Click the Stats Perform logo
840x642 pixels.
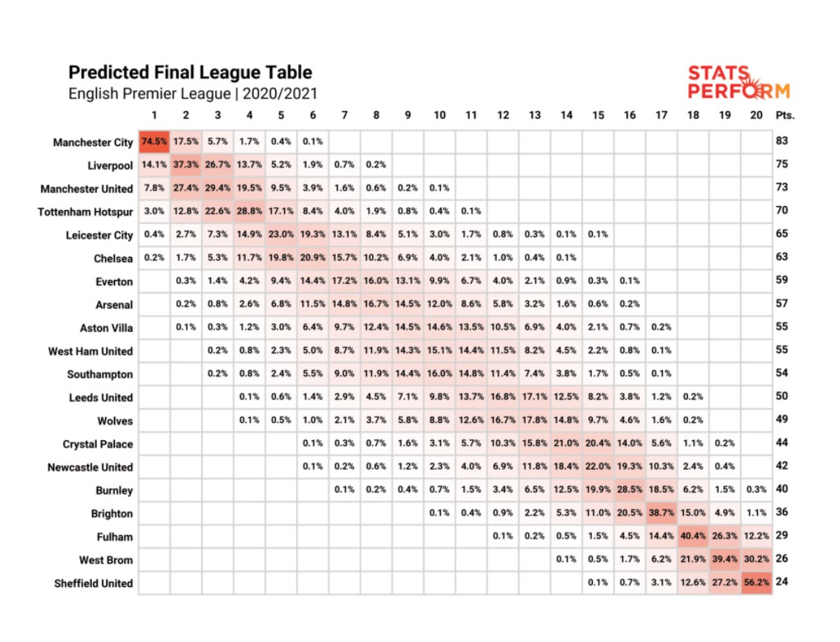[x=738, y=81]
